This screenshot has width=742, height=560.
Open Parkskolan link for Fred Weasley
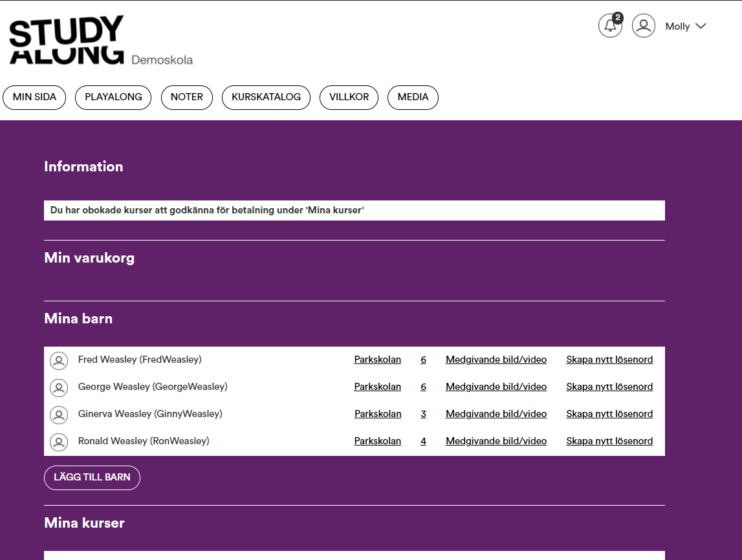377,360
